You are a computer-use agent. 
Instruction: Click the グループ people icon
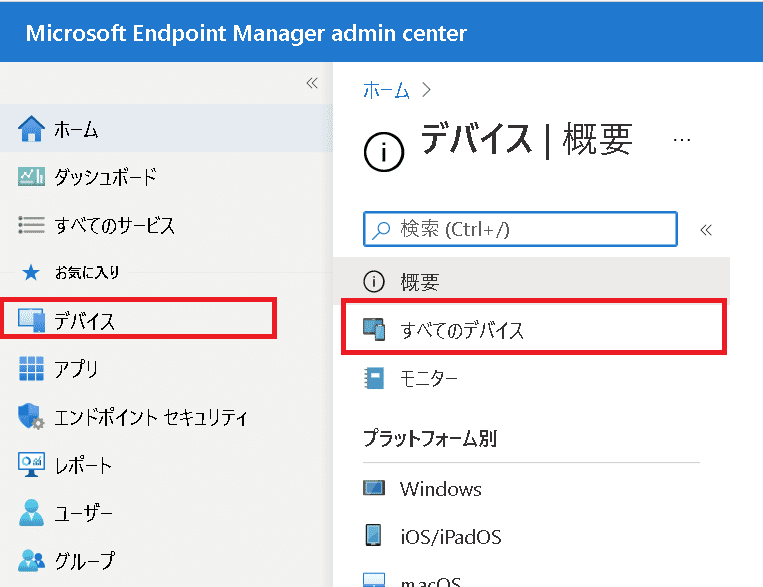[x=31, y=560]
